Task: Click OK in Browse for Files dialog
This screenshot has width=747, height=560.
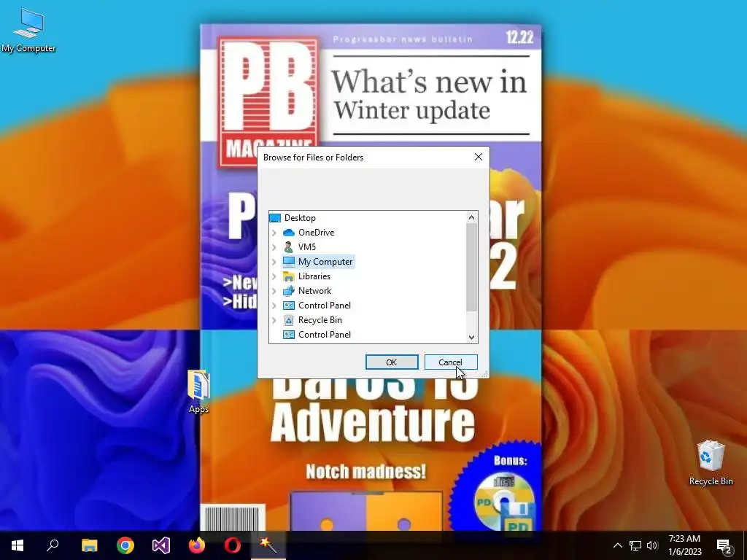Action: (x=392, y=362)
